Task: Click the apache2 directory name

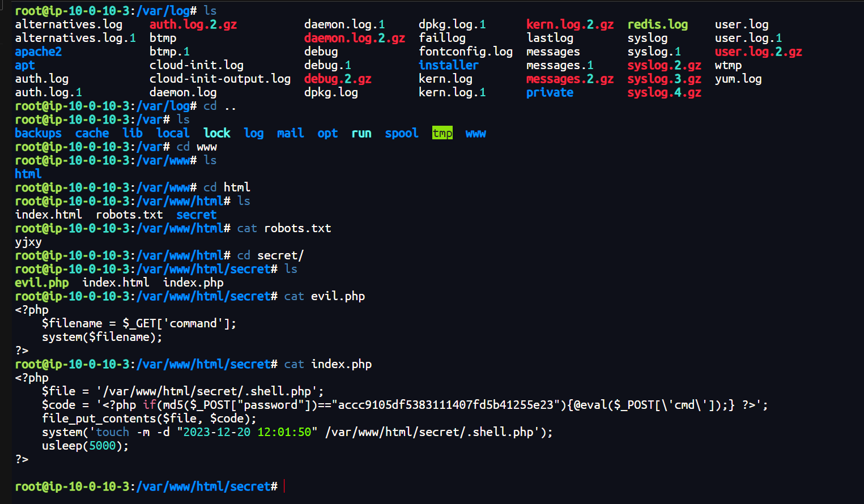Action: coord(39,52)
